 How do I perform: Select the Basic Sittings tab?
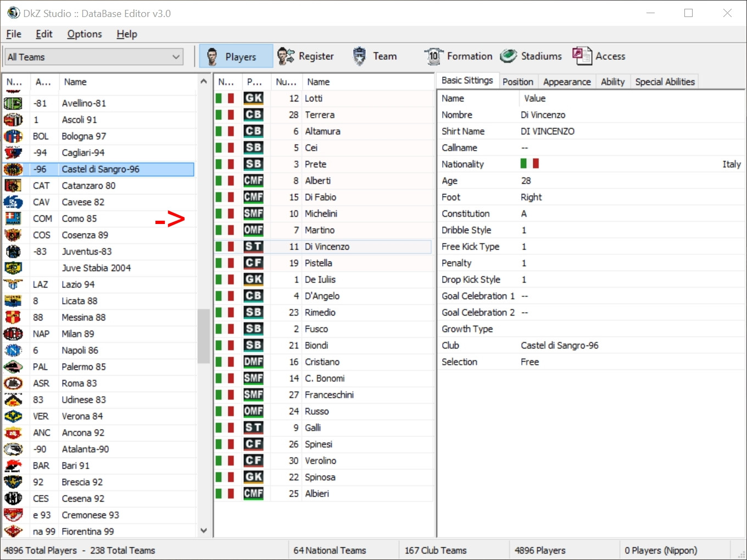pos(467,80)
